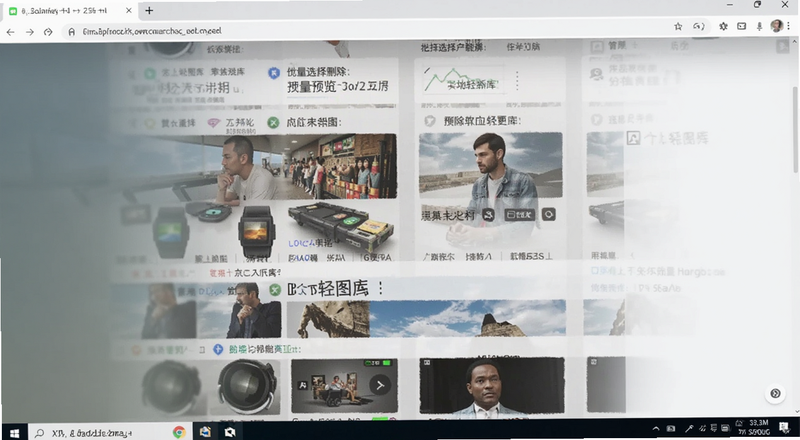Click the faded flag icon at top right
Viewport: 800px width, 440px height.
[782, 46]
